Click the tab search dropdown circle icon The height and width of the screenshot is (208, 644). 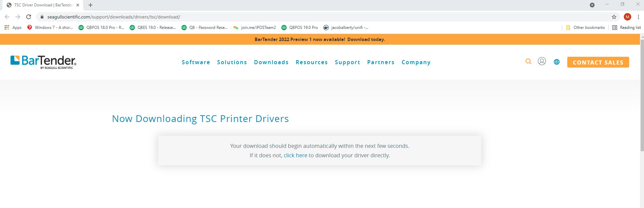click(x=592, y=5)
